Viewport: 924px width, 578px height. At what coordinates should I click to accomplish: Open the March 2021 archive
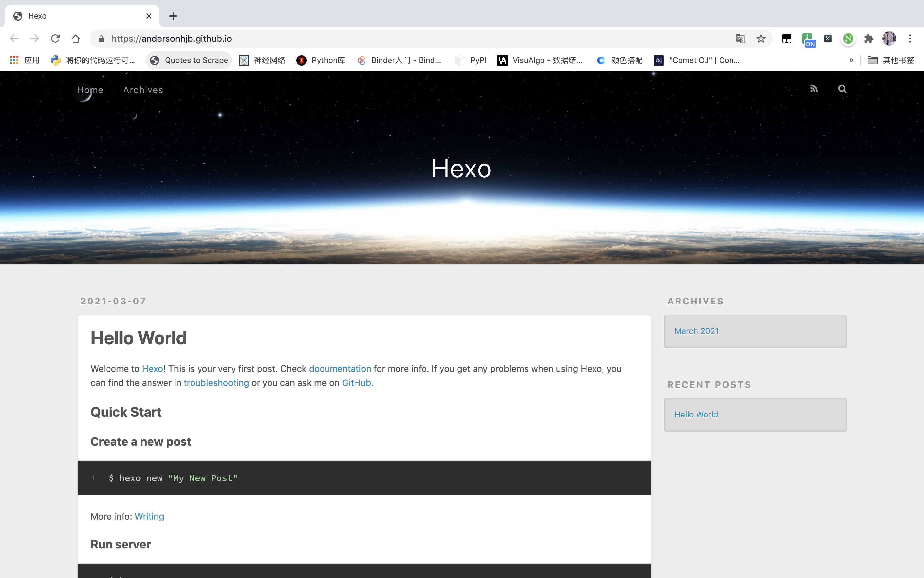click(x=697, y=331)
